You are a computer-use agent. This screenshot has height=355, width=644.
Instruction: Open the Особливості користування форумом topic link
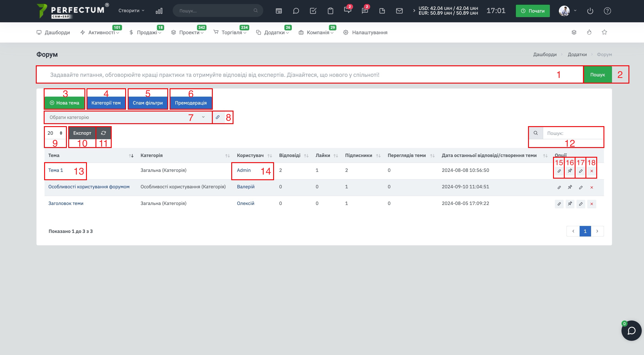[x=89, y=187]
